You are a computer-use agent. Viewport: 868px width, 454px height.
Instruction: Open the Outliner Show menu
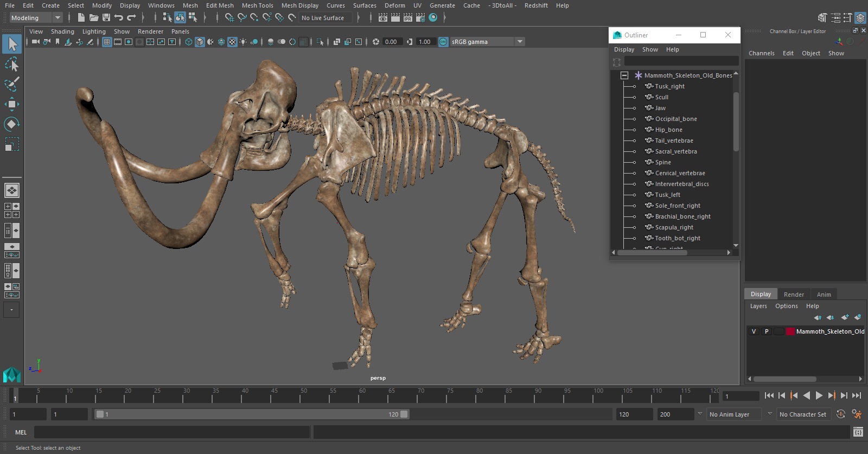650,49
